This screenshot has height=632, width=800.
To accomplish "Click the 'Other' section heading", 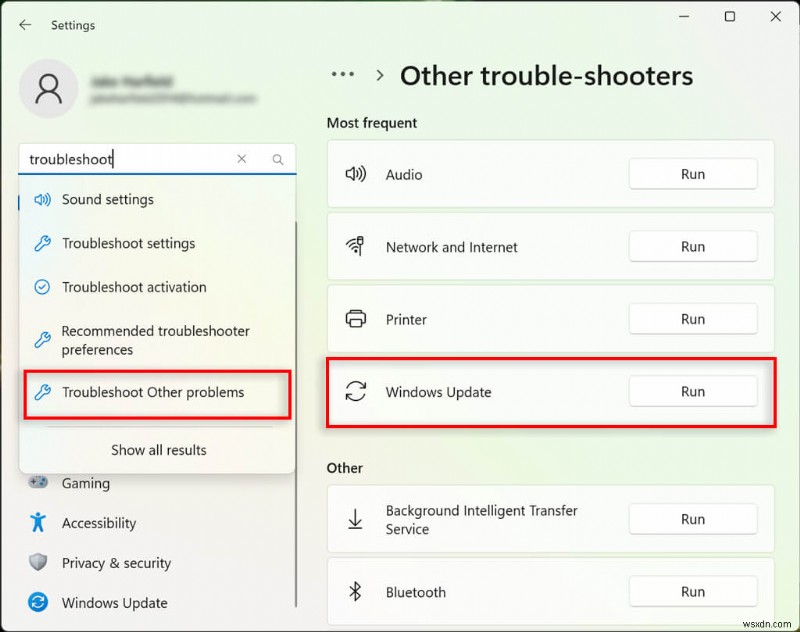I will (345, 468).
